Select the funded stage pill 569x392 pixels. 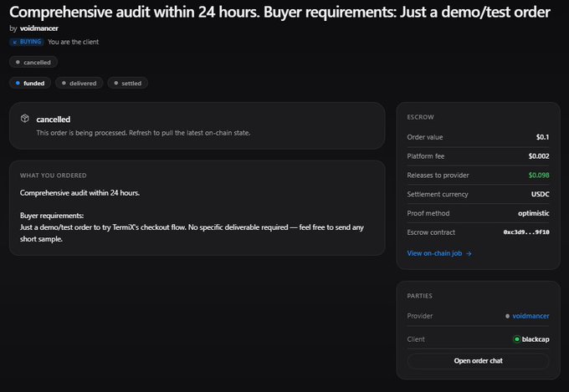pyautogui.click(x=30, y=83)
